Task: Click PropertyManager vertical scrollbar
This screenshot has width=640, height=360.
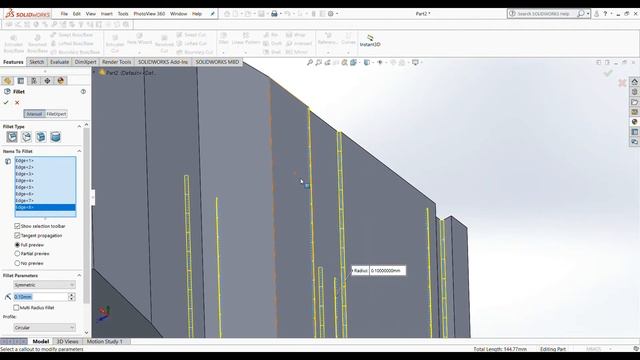Action: (x=87, y=216)
